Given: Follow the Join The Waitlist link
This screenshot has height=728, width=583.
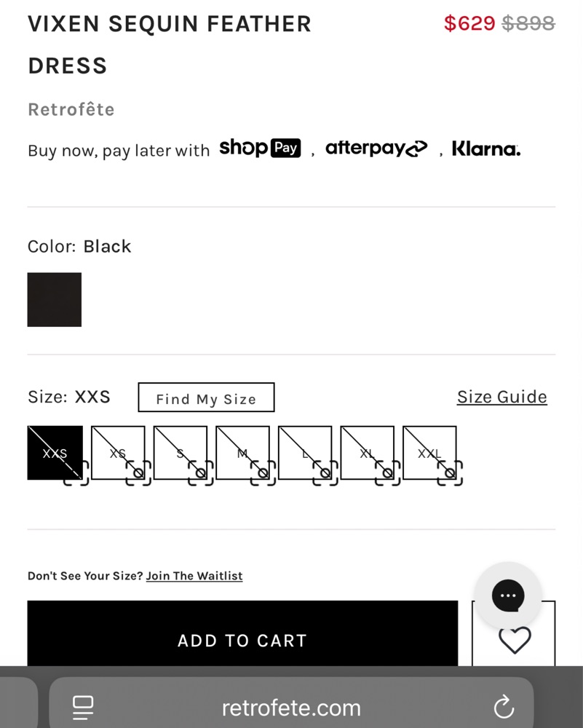Looking at the screenshot, I should [x=194, y=576].
